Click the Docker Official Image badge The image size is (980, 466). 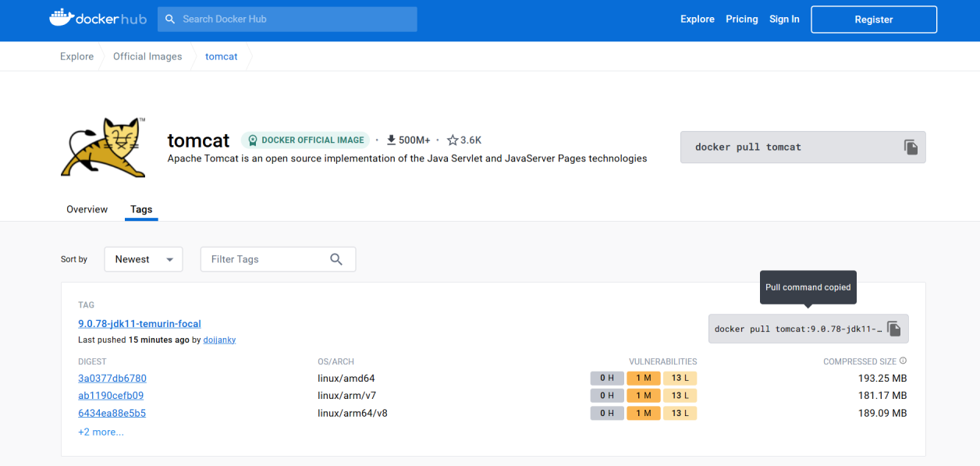pyautogui.click(x=304, y=141)
